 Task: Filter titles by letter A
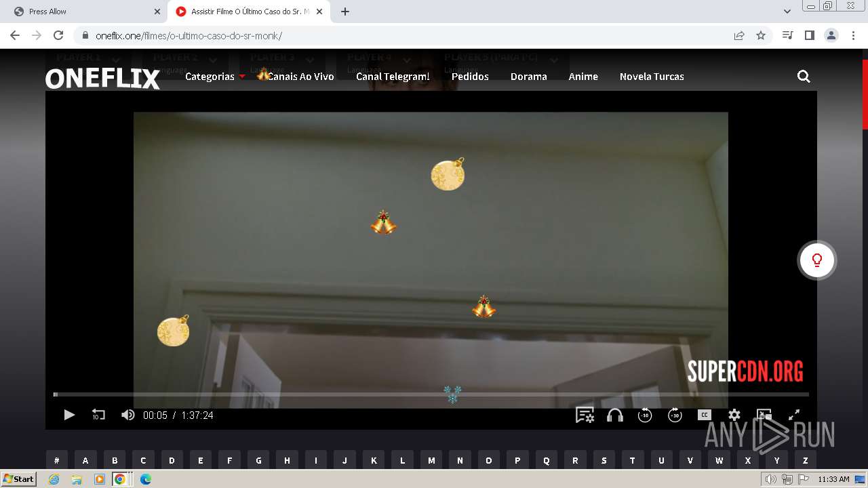click(85, 460)
